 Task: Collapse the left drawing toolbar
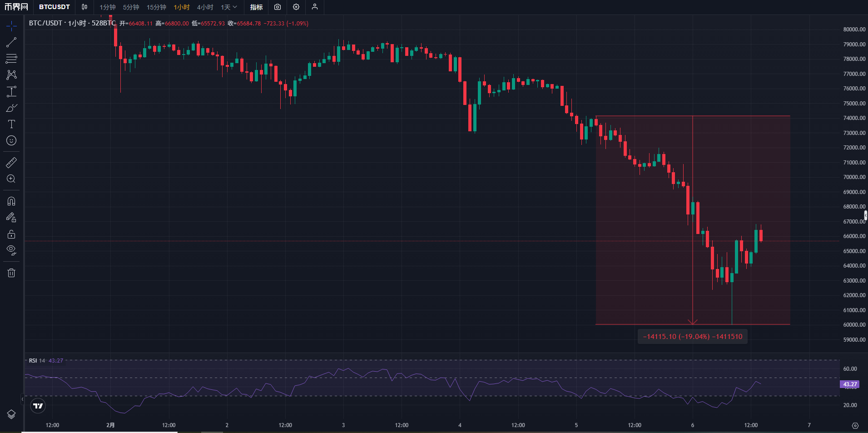[22, 399]
